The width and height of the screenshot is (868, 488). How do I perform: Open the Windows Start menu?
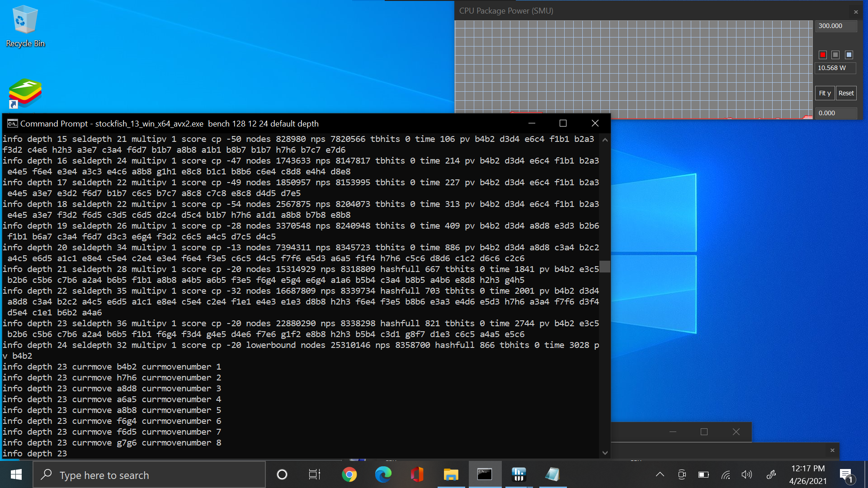click(x=16, y=474)
